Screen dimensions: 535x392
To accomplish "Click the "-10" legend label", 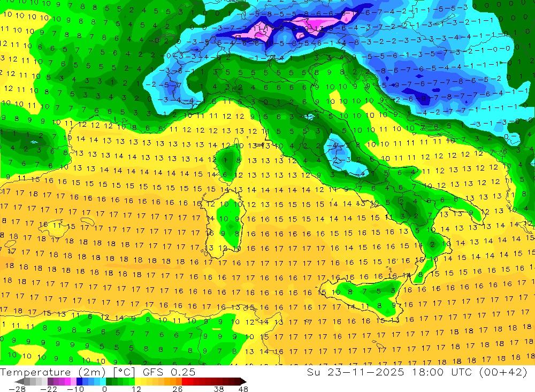I will (75, 389).
